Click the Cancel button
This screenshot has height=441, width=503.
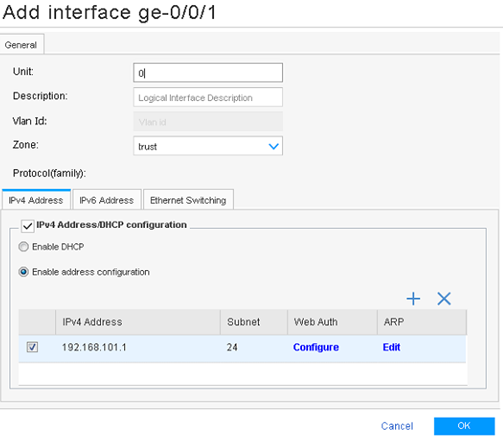tap(397, 426)
